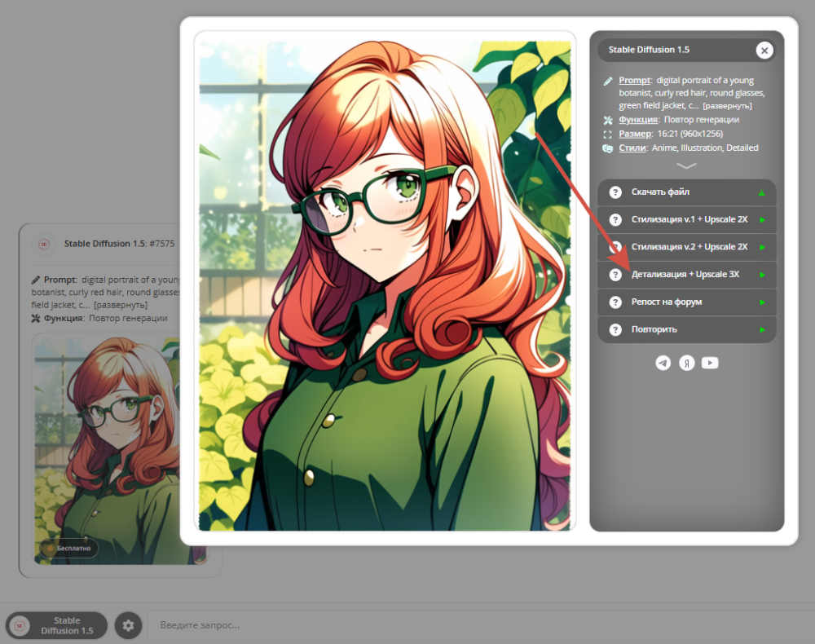Select Детализация + Upscale 3X

pyautogui.click(x=686, y=275)
